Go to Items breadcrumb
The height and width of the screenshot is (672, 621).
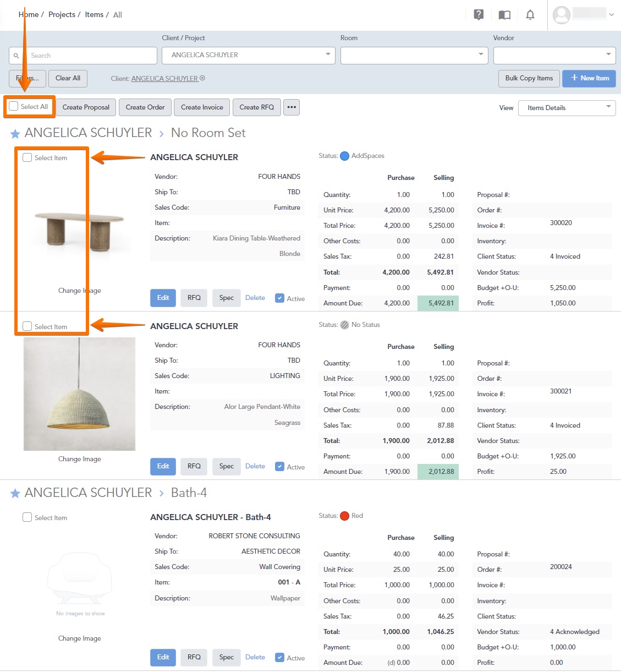coord(94,14)
